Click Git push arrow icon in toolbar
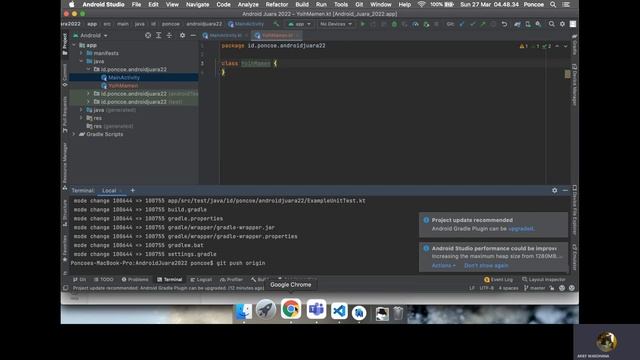 coord(483,24)
